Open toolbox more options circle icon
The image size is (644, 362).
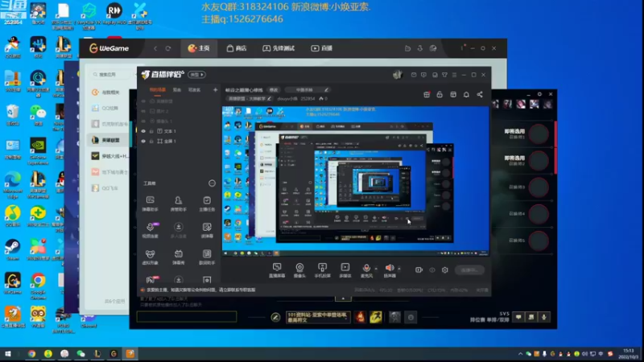pyautogui.click(x=212, y=183)
